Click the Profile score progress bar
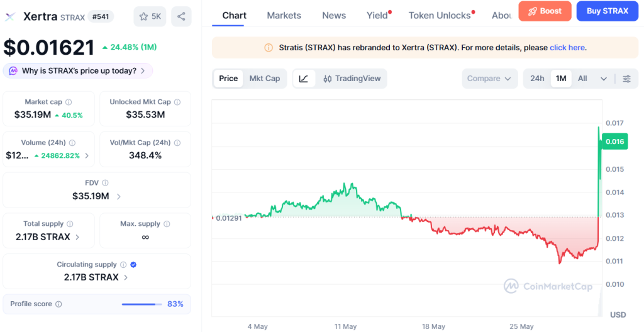This screenshot has height=332, width=644. [x=142, y=304]
